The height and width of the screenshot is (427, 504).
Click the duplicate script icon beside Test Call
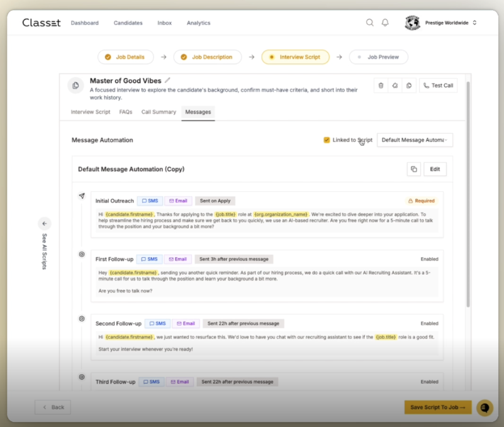coord(408,86)
